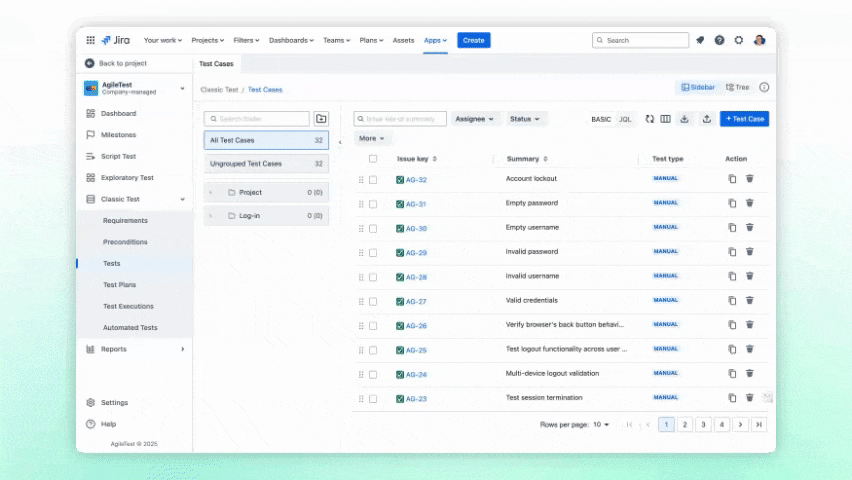Expand the Reports section in sidebar
The height and width of the screenshot is (480, 852).
coord(182,349)
